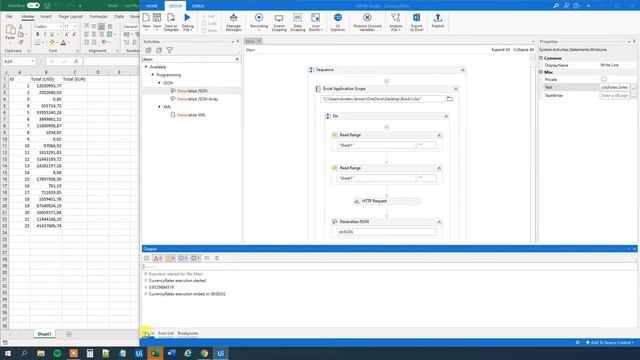This screenshot has width=640, height=360.
Task: Click Bold in Excel ribbon
Action: coord(38,34)
